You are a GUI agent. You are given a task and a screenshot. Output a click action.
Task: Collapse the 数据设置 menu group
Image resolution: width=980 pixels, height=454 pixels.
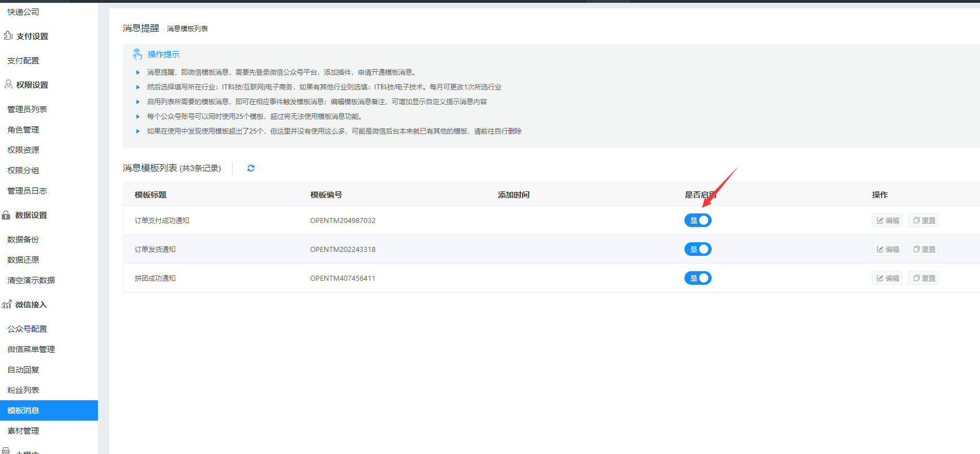(x=31, y=215)
